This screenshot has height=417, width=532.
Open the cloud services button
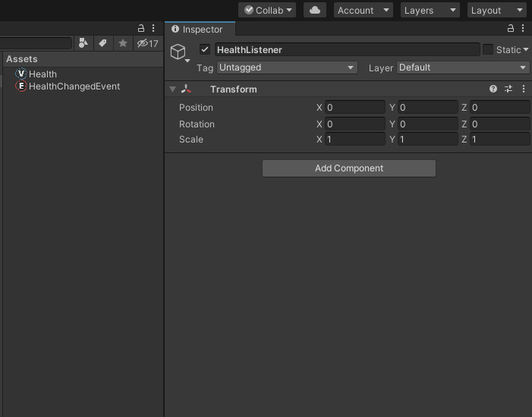pyautogui.click(x=314, y=10)
